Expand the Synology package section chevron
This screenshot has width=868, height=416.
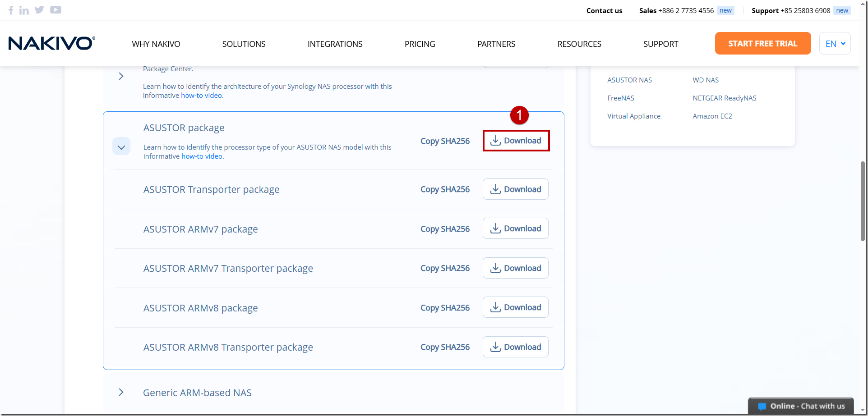[x=121, y=76]
